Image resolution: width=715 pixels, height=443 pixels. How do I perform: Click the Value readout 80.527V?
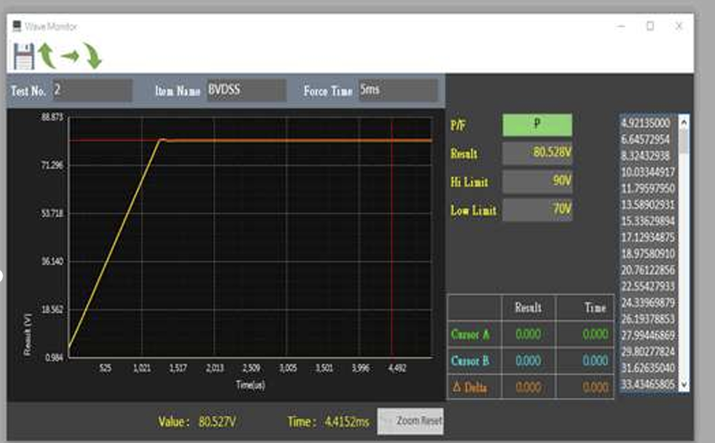(217, 422)
